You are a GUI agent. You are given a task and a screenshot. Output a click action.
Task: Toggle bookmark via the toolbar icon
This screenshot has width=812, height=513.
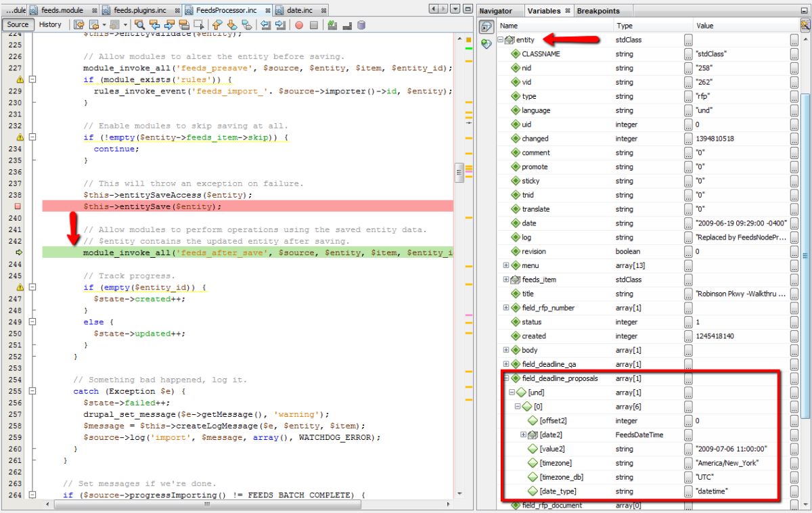(247, 25)
